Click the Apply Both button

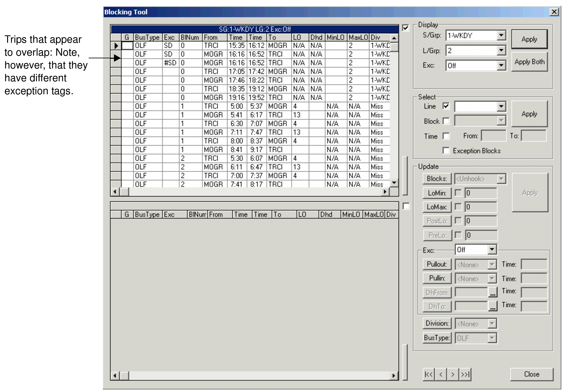(x=530, y=62)
